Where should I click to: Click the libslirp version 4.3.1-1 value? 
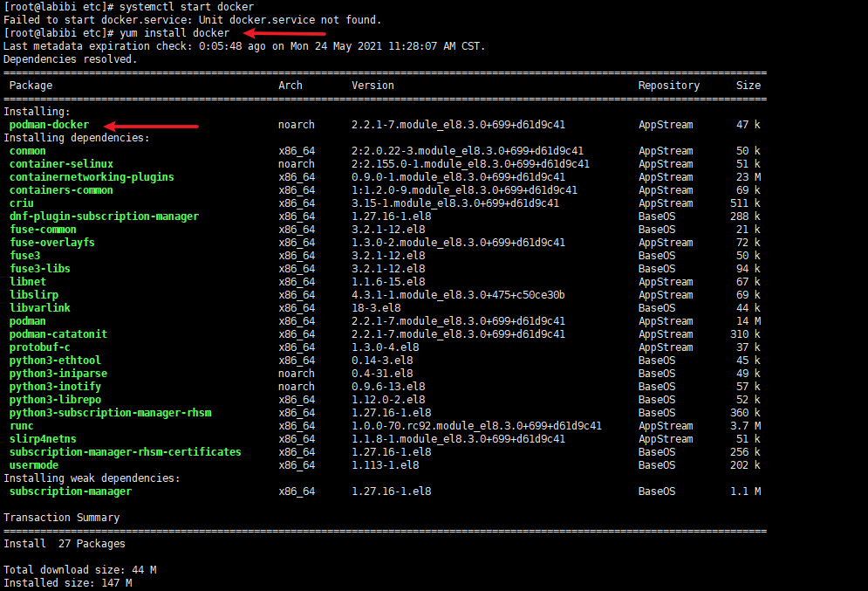[458, 295]
